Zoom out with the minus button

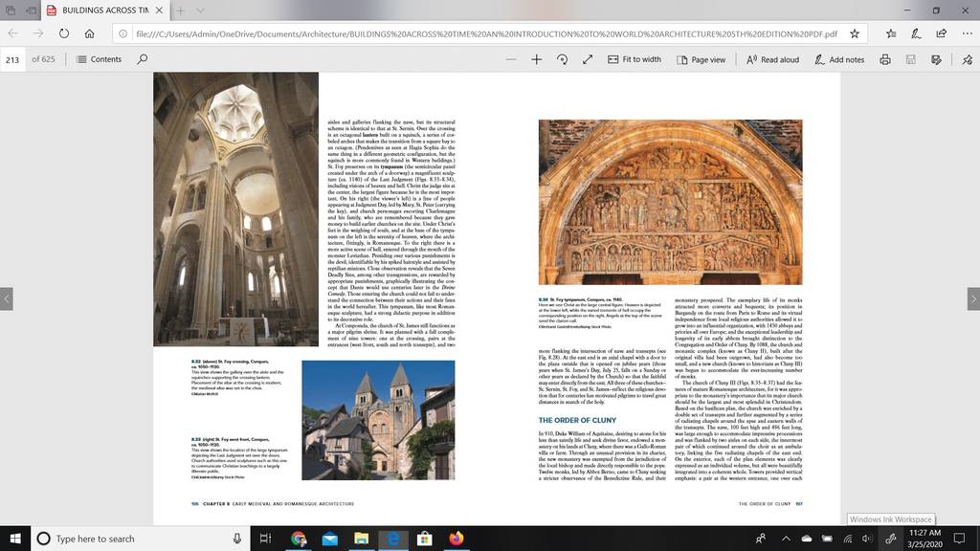(511, 59)
